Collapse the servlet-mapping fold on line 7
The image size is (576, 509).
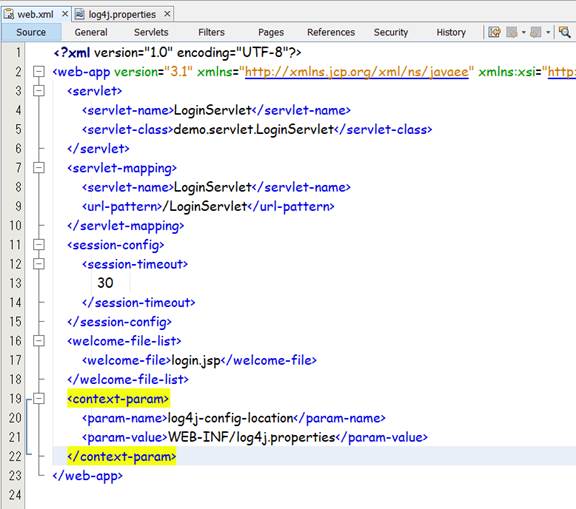[x=39, y=167]
